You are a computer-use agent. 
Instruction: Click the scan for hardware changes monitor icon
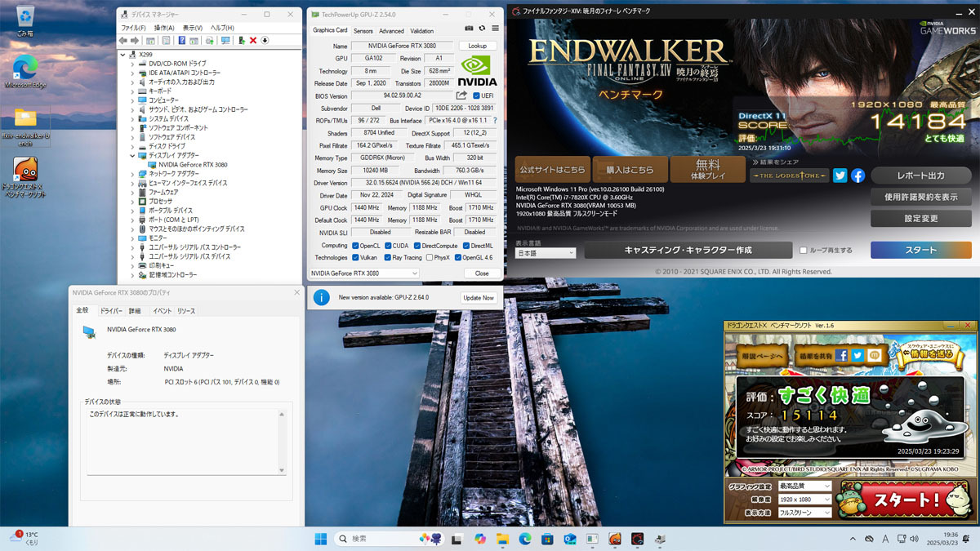pos(225,41)
